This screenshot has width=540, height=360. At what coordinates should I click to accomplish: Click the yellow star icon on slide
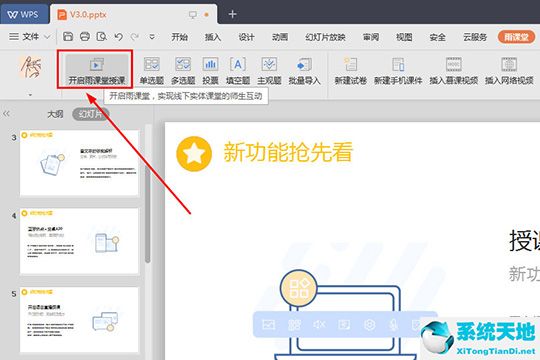click(194, 154)
